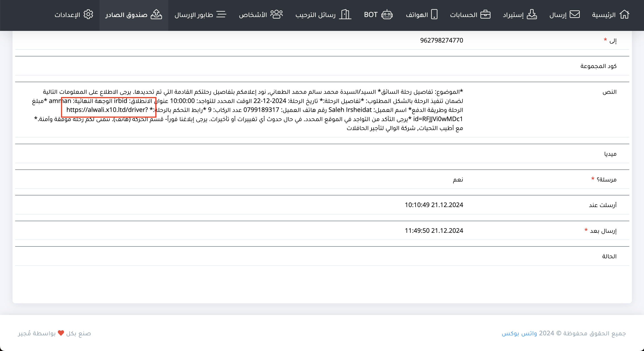Click the sent-at timestamp 10:10:49 21.12.2024

tap(434, 205)
